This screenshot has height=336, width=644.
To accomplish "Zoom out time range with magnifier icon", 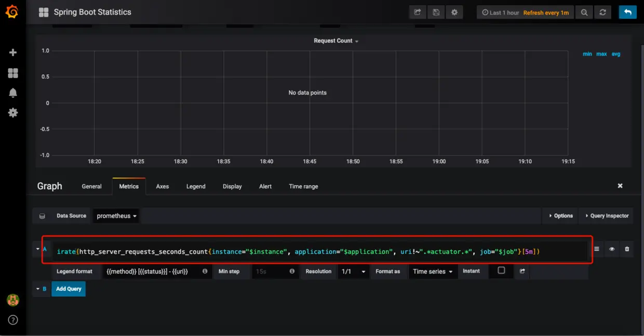I will pyautogui.click(x=584, y=12).
